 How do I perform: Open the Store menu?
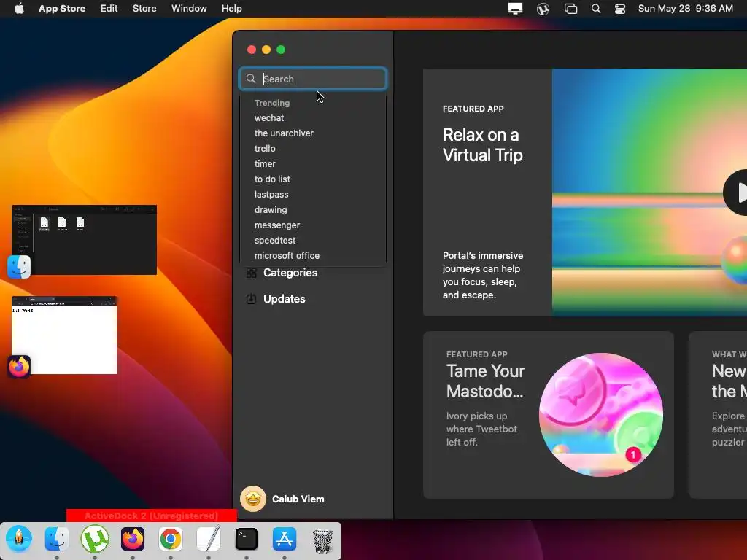[x=144, y=8]
